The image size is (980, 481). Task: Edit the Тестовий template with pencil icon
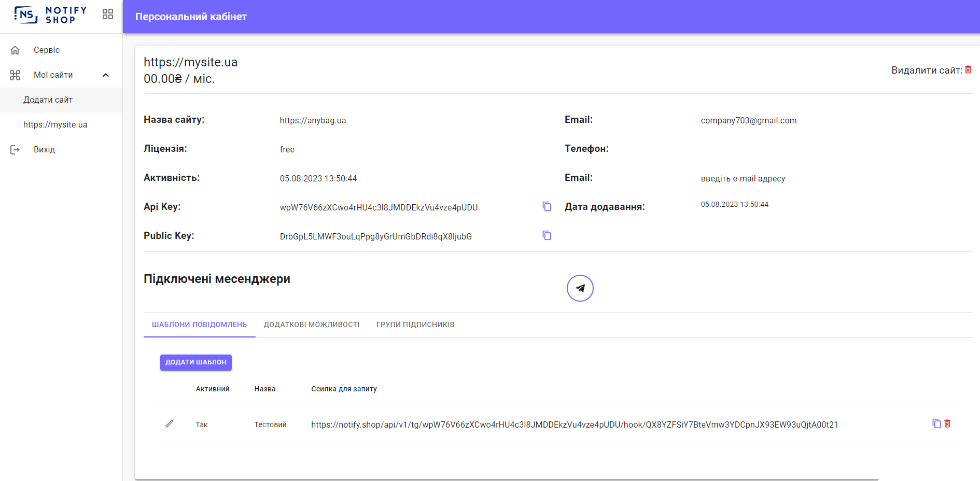click(170, 424)
